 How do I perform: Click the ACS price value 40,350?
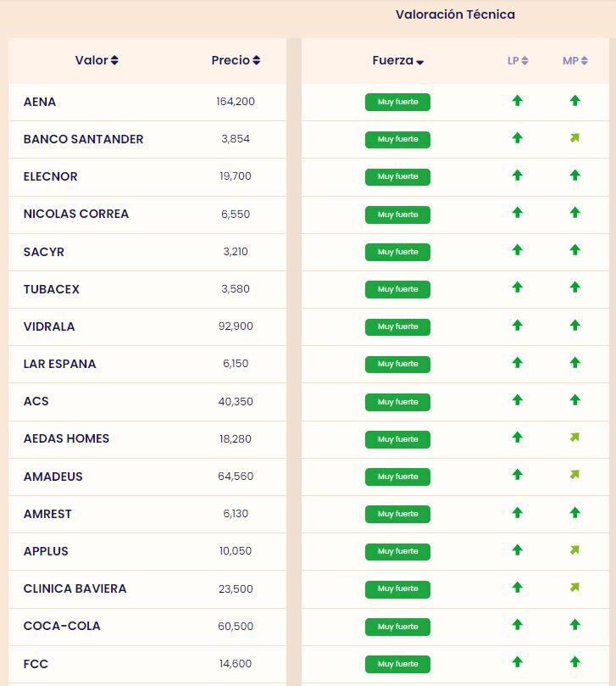[236, 401]
